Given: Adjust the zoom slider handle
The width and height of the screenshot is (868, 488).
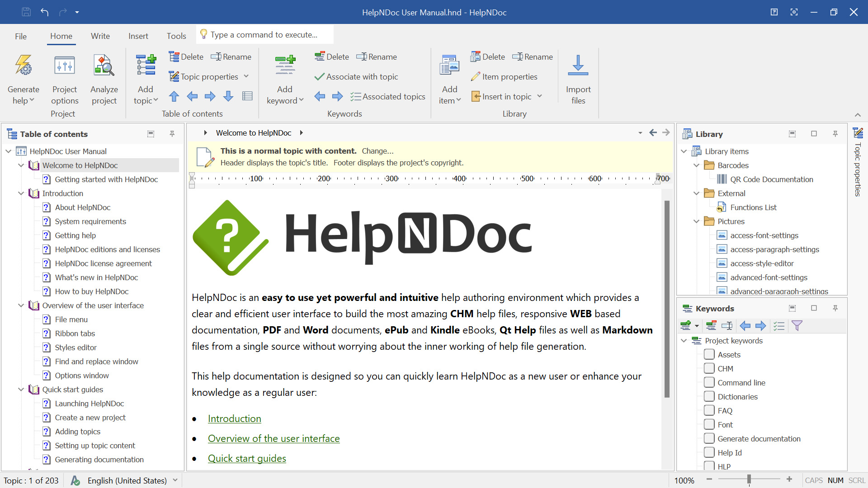Looking at the screenshot, I should click(x=749, y=480).
